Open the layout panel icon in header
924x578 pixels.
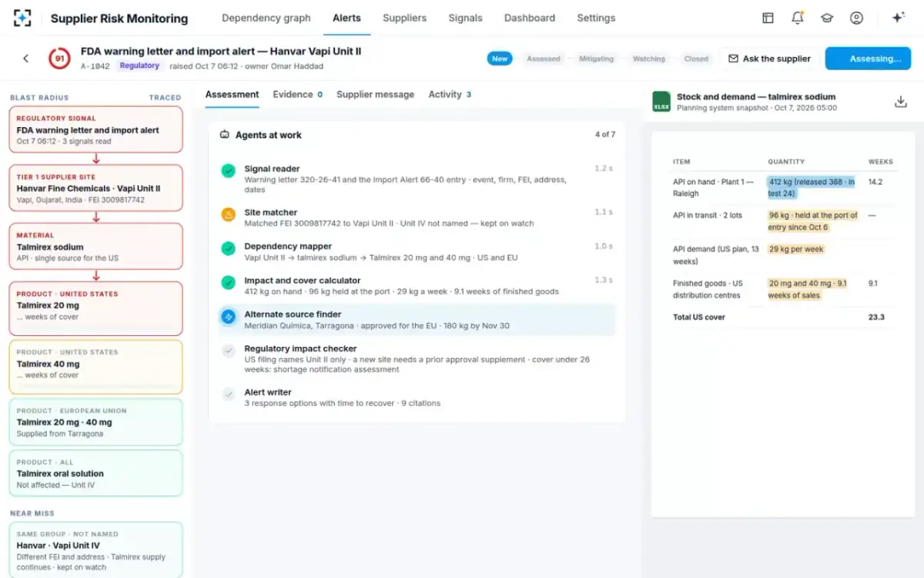[768, 18]
